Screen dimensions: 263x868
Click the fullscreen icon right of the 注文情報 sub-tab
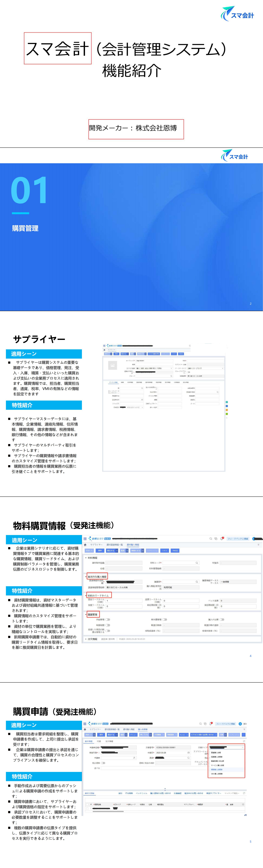pyautogui.click(x=244, y=741)
